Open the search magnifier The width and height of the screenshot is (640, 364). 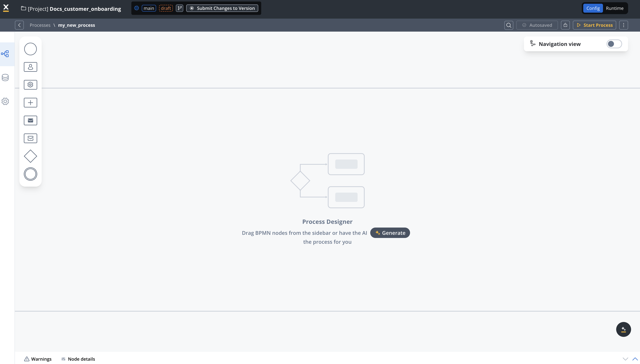(x=509, y=25)
